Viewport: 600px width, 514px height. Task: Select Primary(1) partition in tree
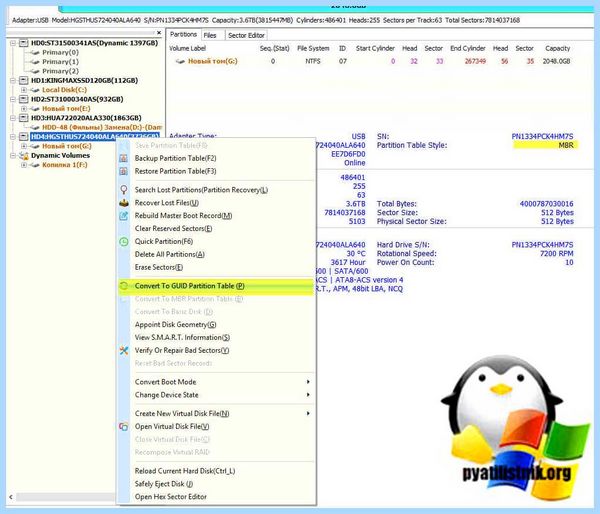click(x=60, y=62)
